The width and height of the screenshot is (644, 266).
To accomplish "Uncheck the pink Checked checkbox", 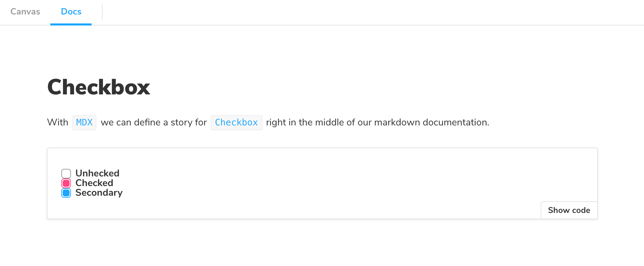I will (66, 183).
